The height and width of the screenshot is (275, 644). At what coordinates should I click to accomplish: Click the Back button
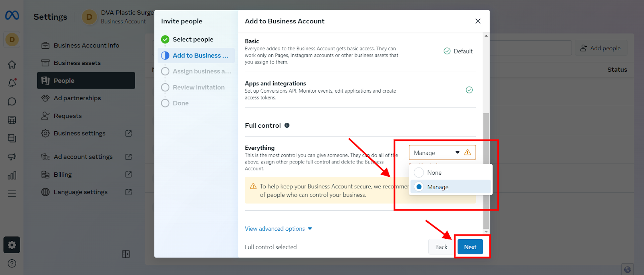point(441,247)
